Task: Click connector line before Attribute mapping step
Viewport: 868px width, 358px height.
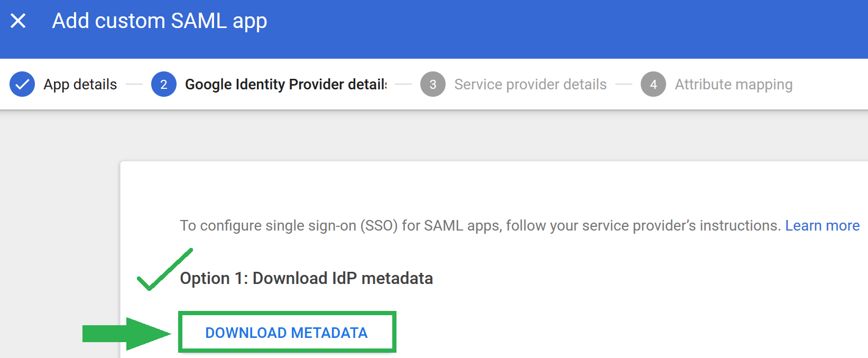Action: point(624,84)
